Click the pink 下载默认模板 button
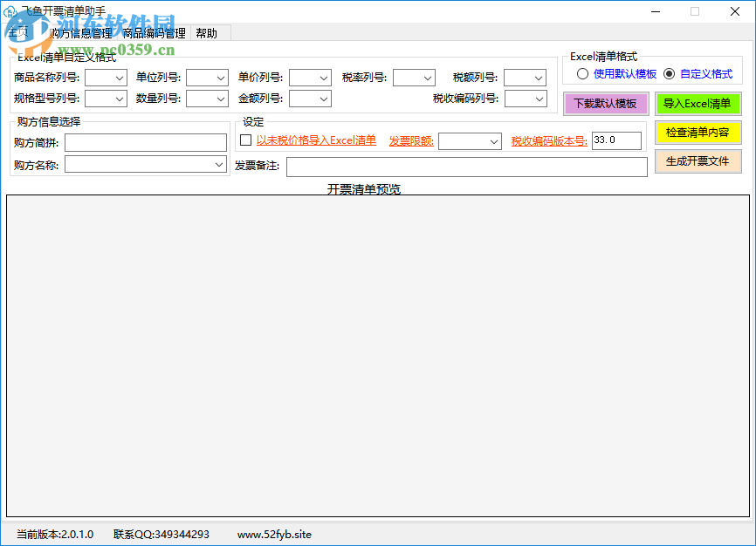The height and width of the screenshot is (546, 756). point(606,104)
